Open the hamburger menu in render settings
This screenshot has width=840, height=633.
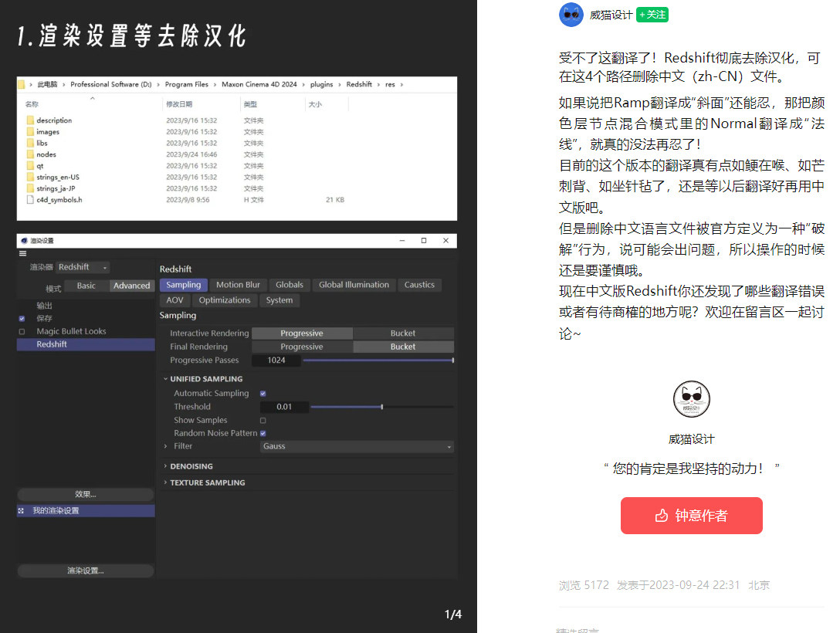22,253
